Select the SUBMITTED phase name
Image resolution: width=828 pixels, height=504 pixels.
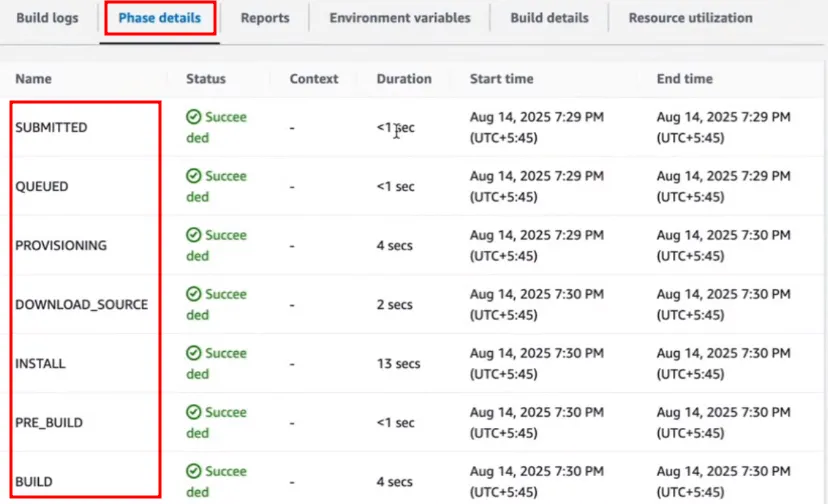click(51, 128)
